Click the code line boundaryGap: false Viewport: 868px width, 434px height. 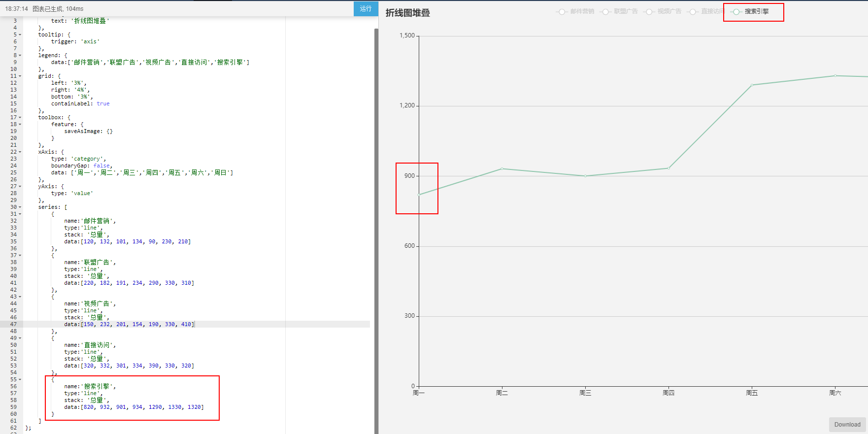(82, 166)
